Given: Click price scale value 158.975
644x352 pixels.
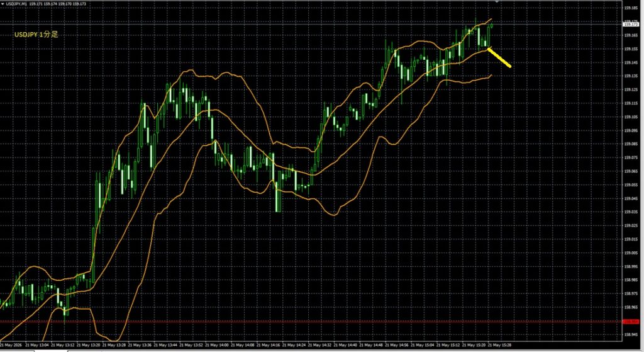Looking at the screenshot, I should tap(630, 293).
